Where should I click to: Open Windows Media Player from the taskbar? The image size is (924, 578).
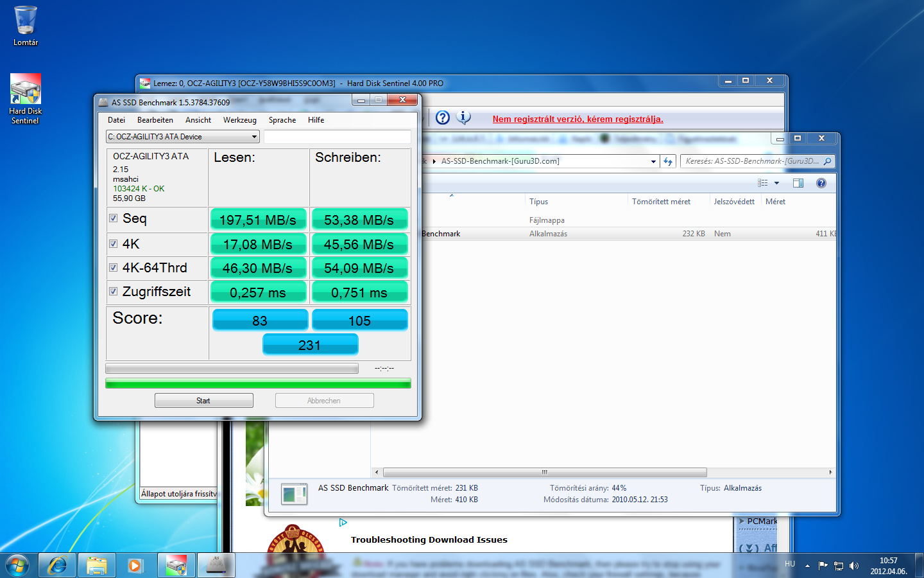coord(135,566)
